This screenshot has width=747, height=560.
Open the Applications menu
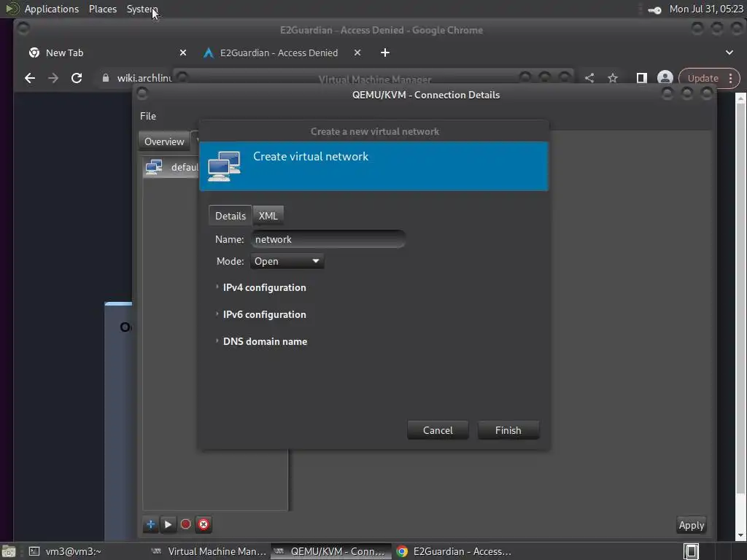click(x=52, y=9)
